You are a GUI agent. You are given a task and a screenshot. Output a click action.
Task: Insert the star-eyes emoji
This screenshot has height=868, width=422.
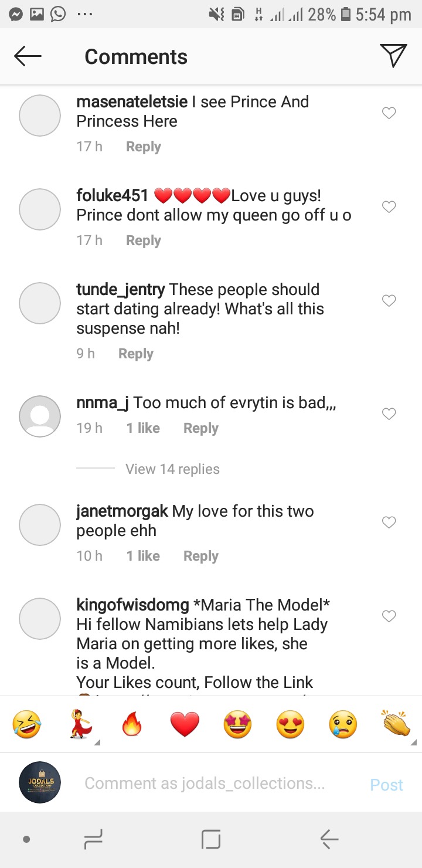tap(237, 725)
